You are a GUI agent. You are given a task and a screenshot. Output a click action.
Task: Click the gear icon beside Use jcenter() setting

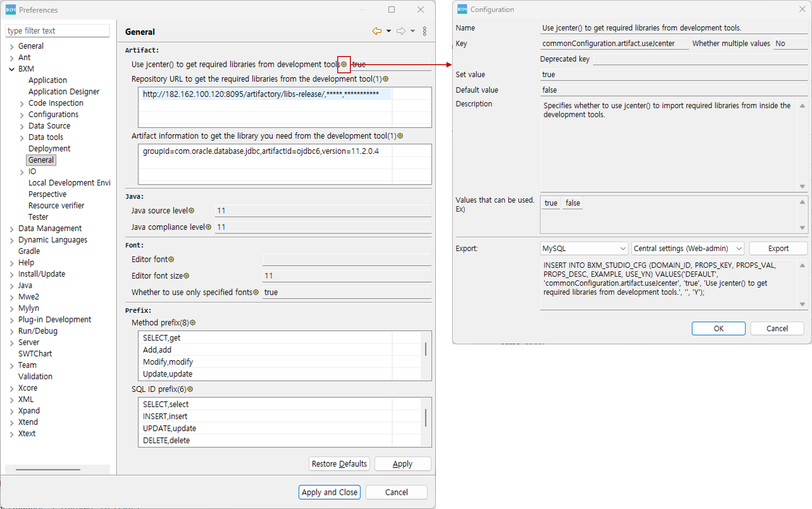point(344,64)
